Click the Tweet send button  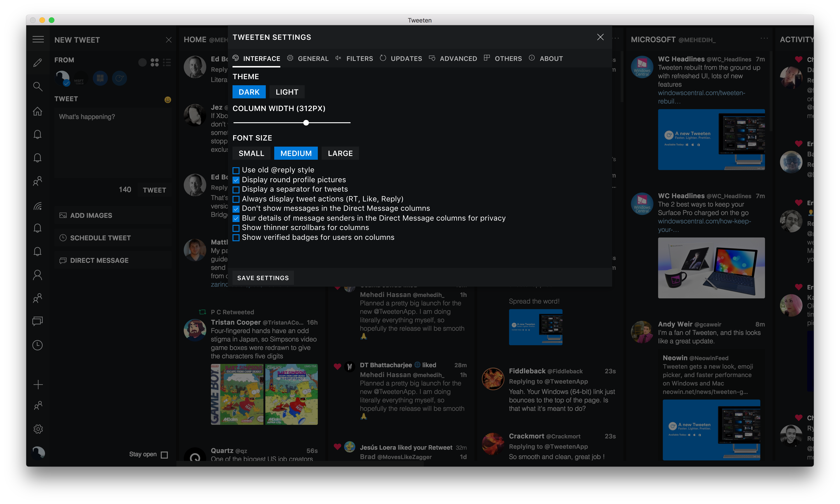pyautogui.click(x=154, y=190)
